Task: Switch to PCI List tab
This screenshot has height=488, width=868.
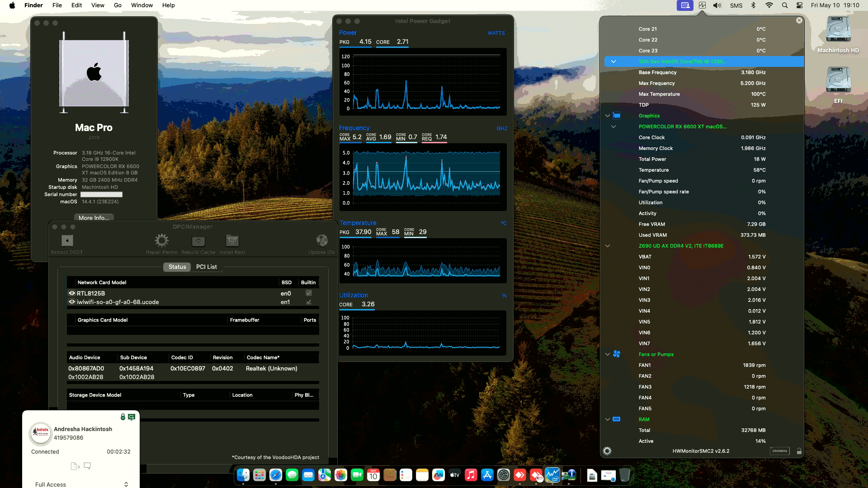Action: (207, 267)
